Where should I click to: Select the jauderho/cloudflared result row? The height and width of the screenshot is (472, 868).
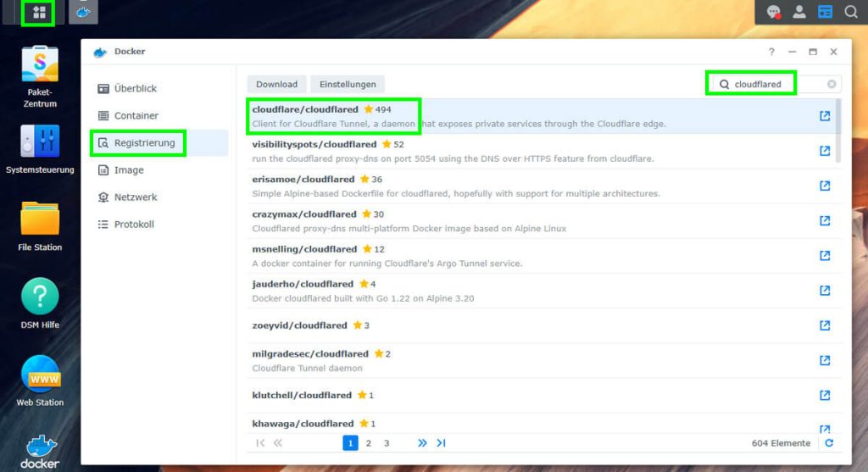click(542, 291)
